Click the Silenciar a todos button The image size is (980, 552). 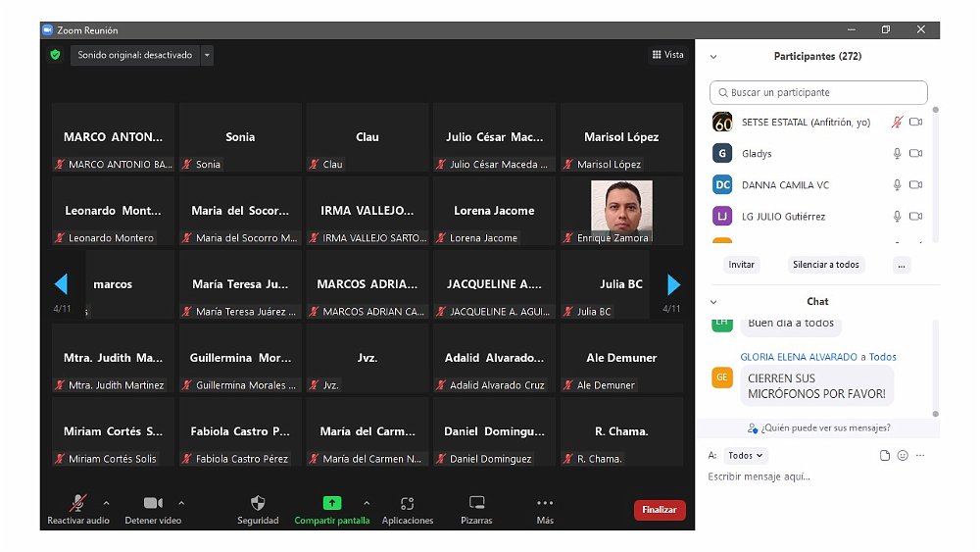click(x=825, y=265)
